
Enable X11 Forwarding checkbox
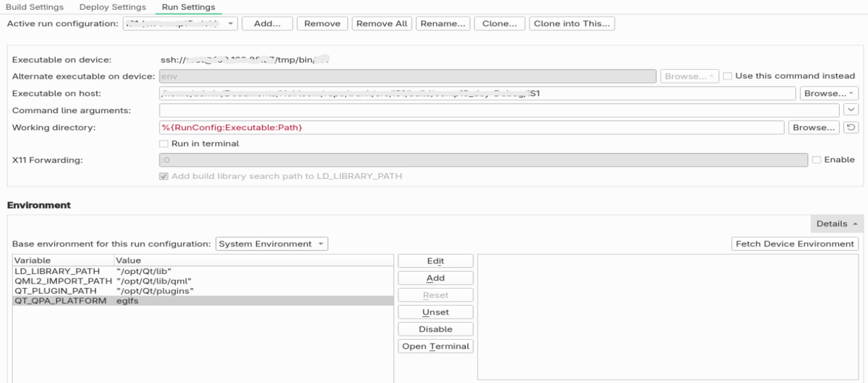tap(816, 160)
